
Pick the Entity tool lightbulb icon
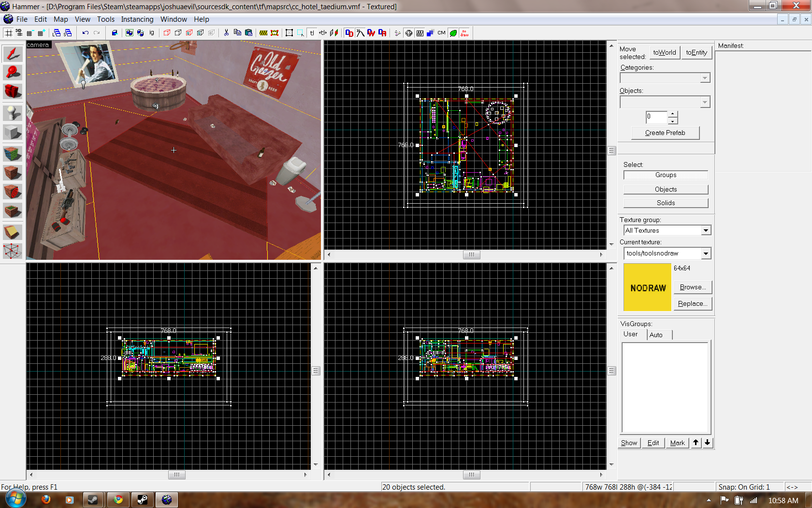click(13, 113)
